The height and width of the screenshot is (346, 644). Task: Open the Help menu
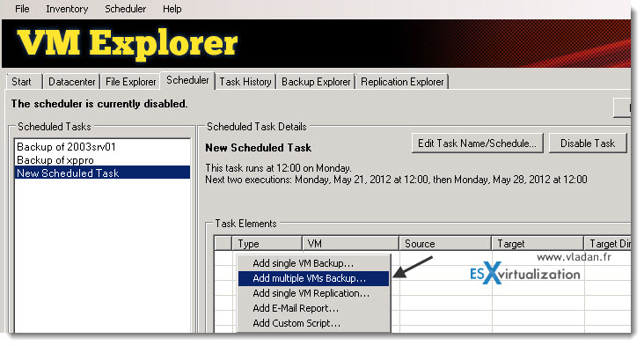click(x=172, y=9)
